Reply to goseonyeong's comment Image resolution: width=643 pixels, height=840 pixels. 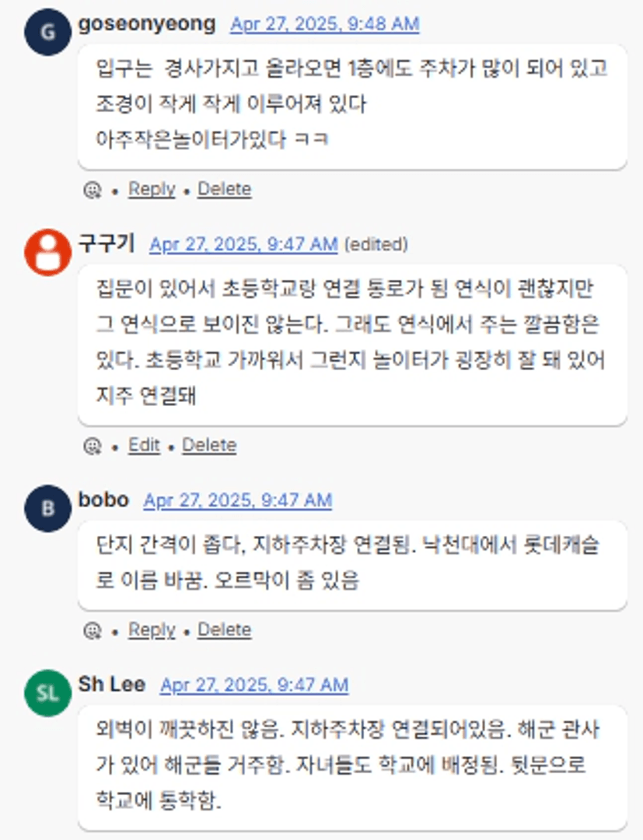(x=152, y=189)
